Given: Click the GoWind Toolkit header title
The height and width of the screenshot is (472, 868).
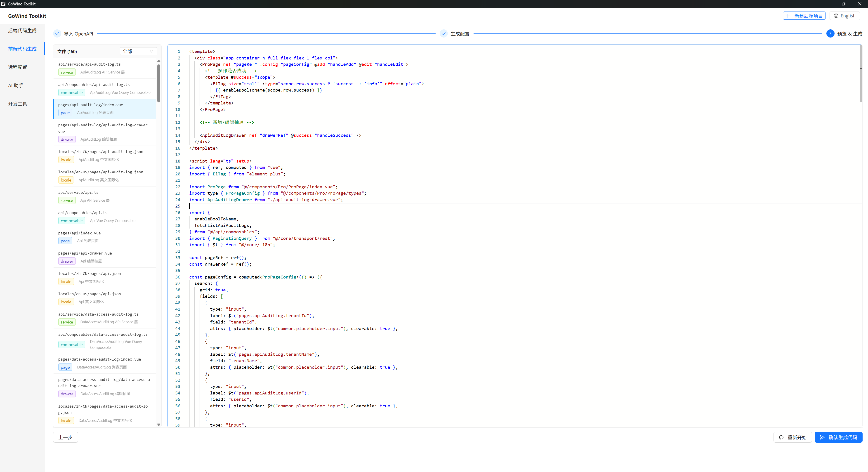Looking at the screenshot, I should [27, 16].
